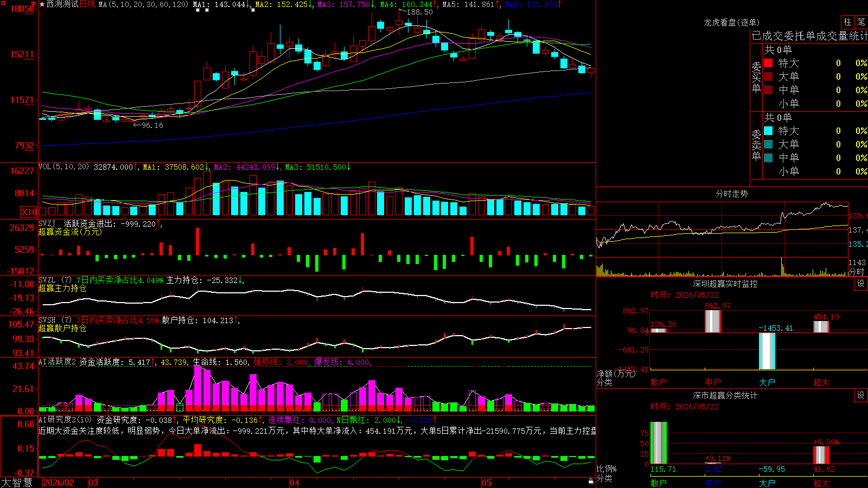Click the 41.62 percentage value for 超大

coord(824,469)
